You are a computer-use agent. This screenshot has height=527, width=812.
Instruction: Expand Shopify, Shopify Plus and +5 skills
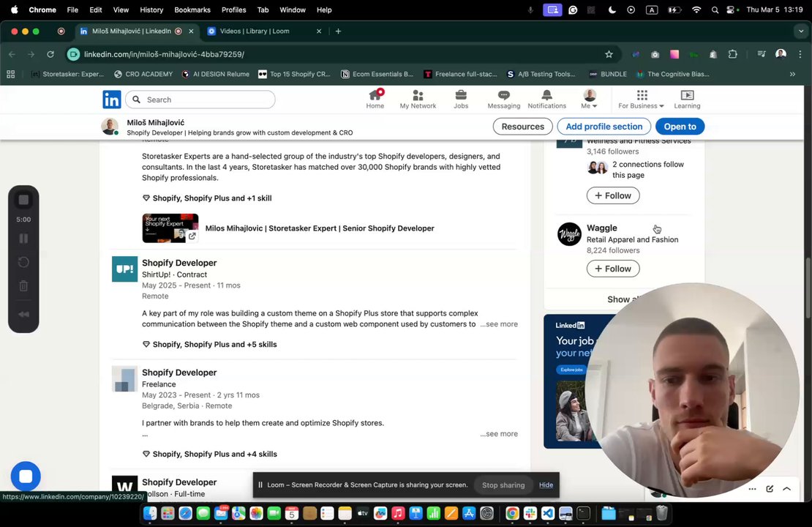210,344
